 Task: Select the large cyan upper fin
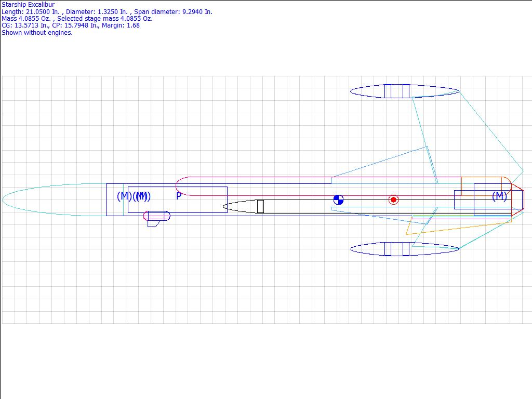pos(468,135)
